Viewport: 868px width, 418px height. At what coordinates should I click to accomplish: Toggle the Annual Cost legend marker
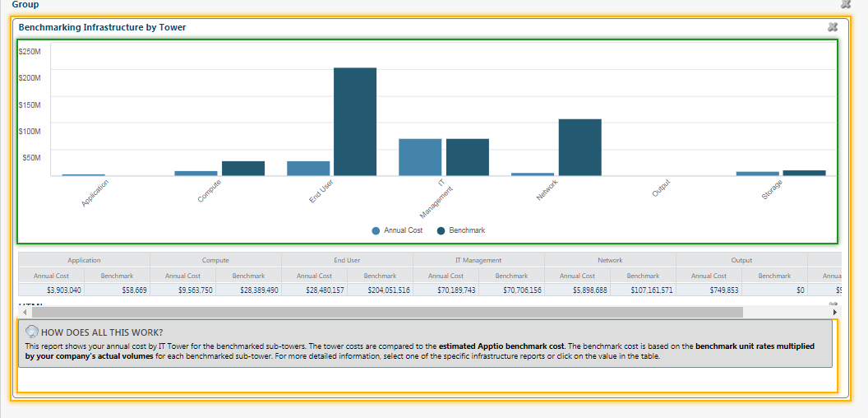pos(376,230)
